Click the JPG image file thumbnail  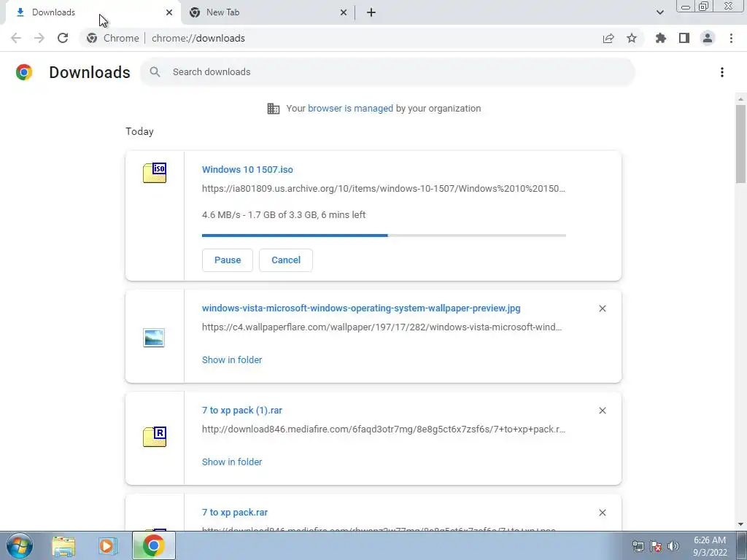pos(154,338)
